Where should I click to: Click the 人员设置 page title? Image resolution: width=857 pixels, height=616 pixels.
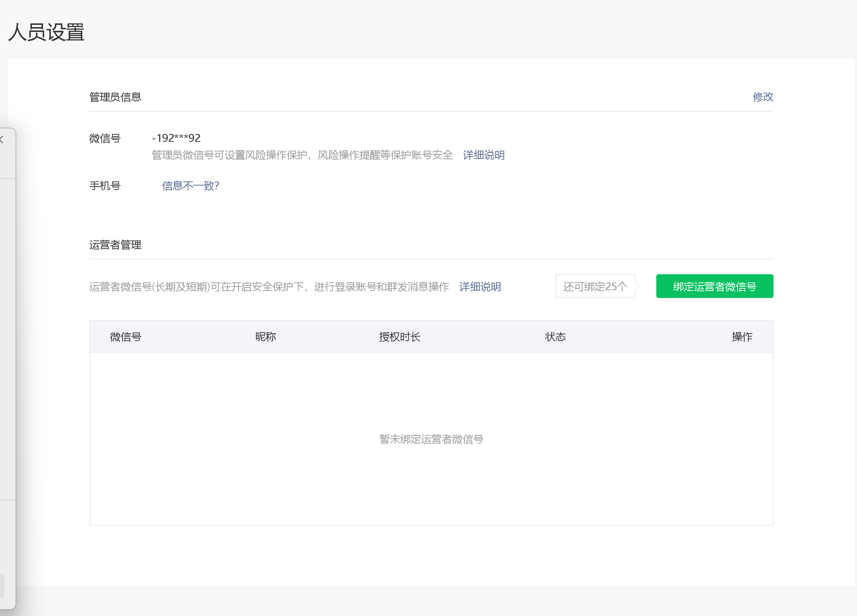46,32
